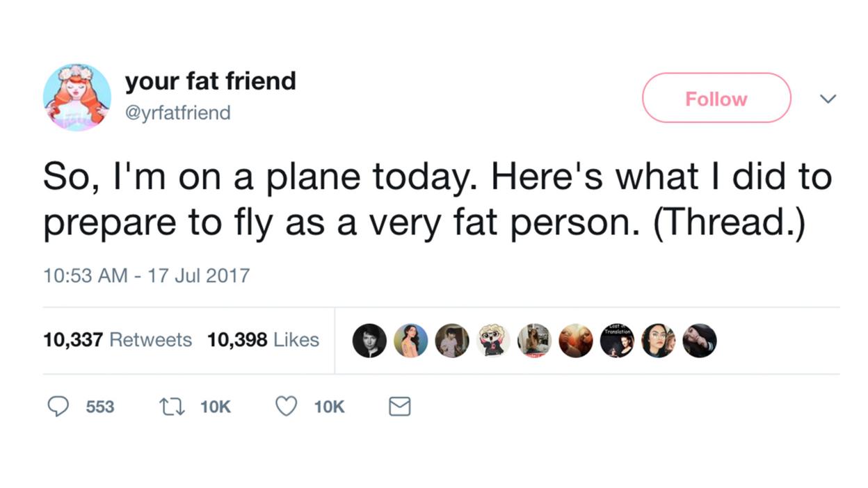868x488 pixels.
Task: Open the 10,398 Likes list
Action: [x=263, y=340]
